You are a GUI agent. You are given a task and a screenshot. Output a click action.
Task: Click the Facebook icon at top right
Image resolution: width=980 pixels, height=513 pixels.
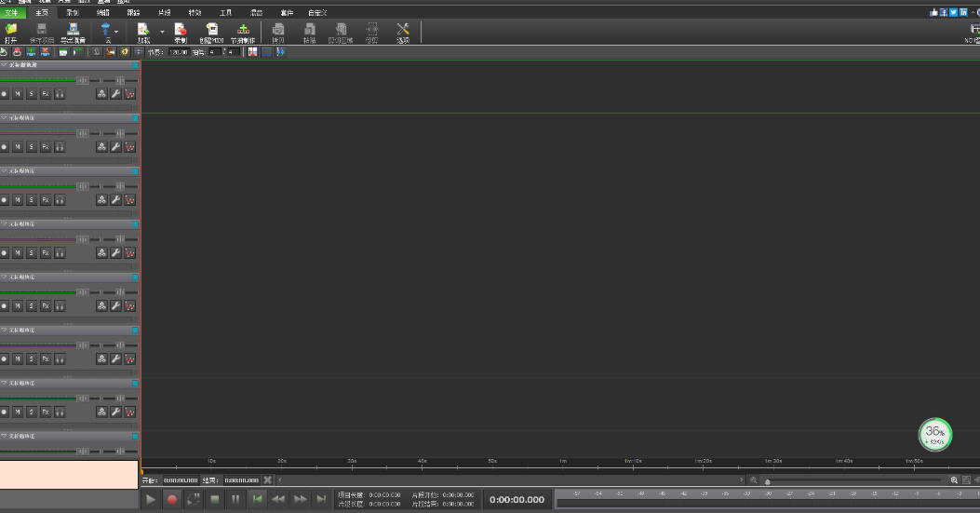click(944, 12)
